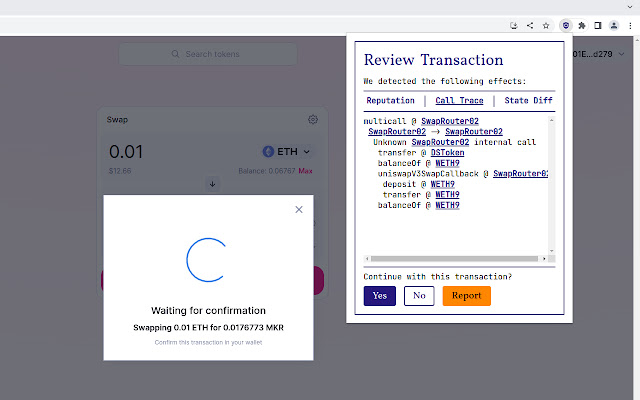This screenshot has width=640, height=400.
Task: Click the browser install/download icon
Action: [x=513, y=26]
